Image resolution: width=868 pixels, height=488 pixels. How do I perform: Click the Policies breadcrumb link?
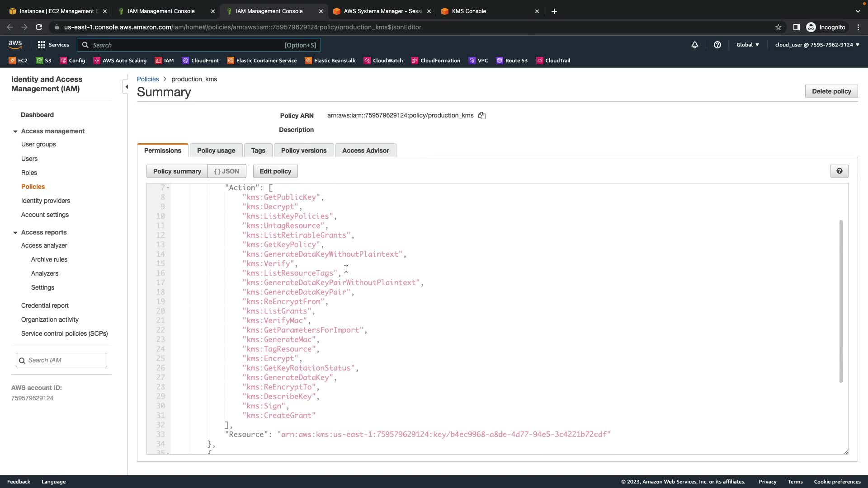(x=148, y=79)
